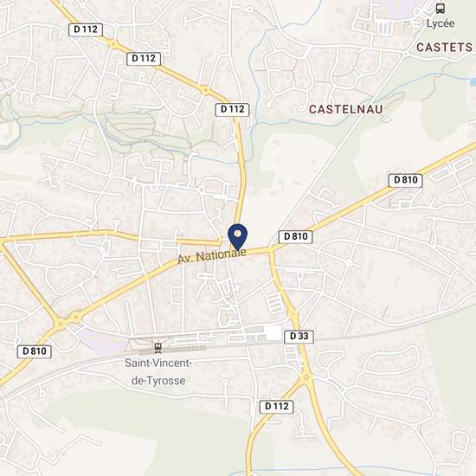Select the D 112 shield south of D 33
Viewport: 476px width, 476px height.
pos(277,407)
